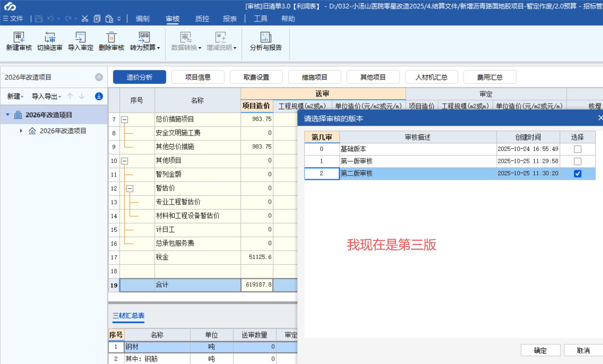The height and width of the screenshot is (364, 603).
Task: Click the 导入审定 toolbar icon
Action: [80, 41]
